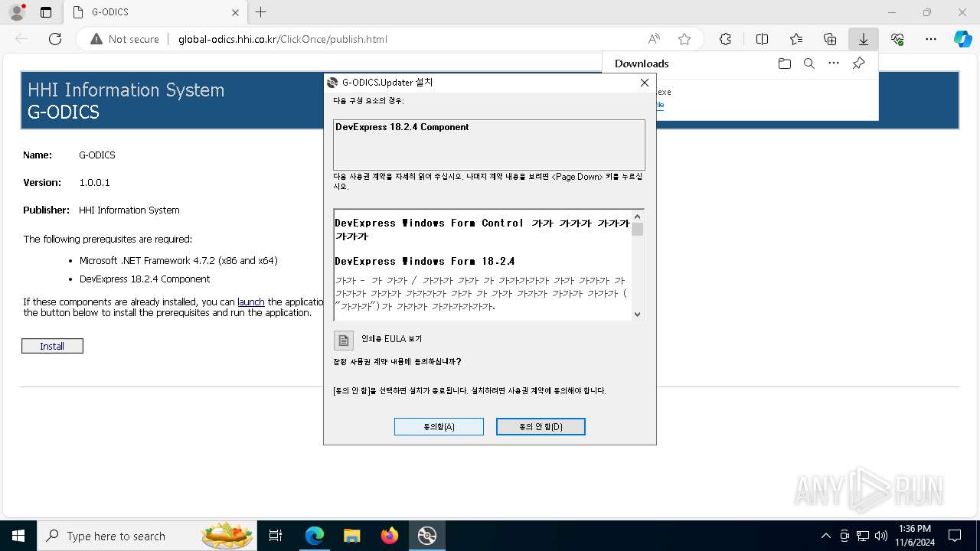Open the Windows Start menu
Viewport: 980px width, 551px height.
[x=18, y=536]
